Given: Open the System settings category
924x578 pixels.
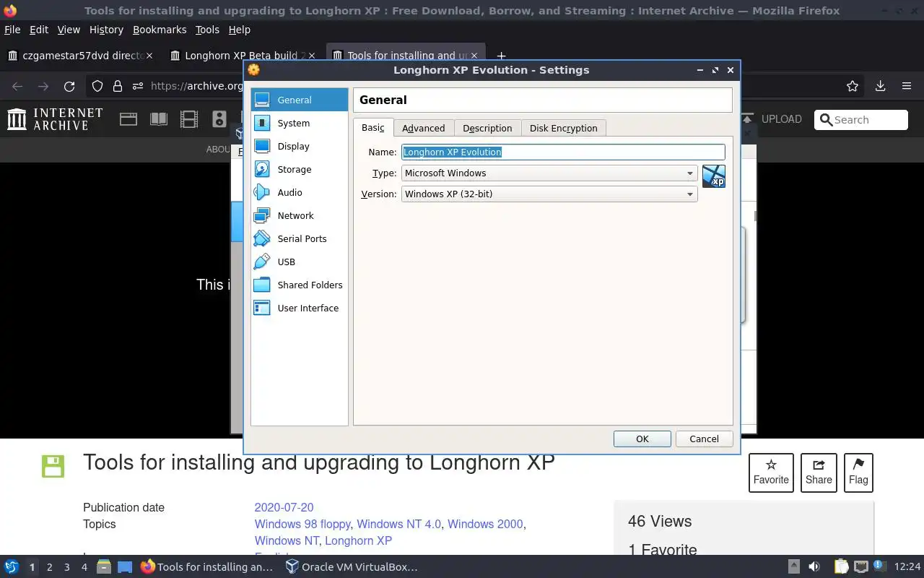Looking at the screenshot, I should click(299, 123).
